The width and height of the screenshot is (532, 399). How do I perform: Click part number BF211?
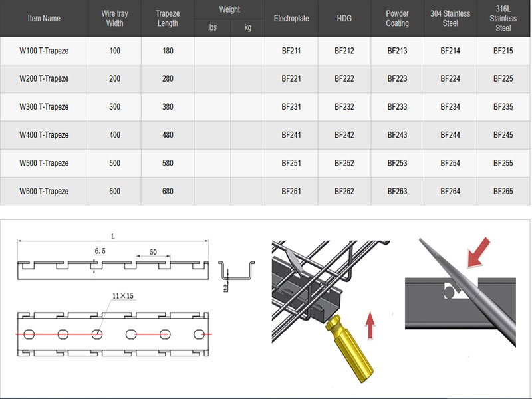(291, 51)
